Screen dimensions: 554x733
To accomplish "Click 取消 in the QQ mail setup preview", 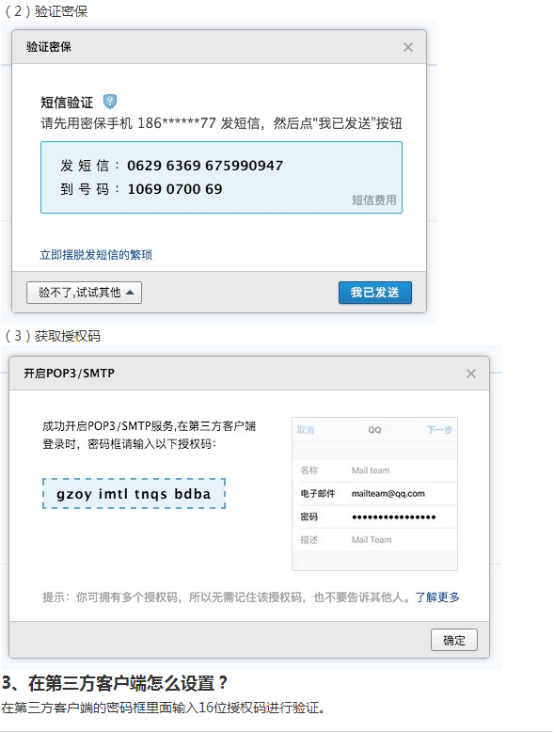I will coord(305,430).
